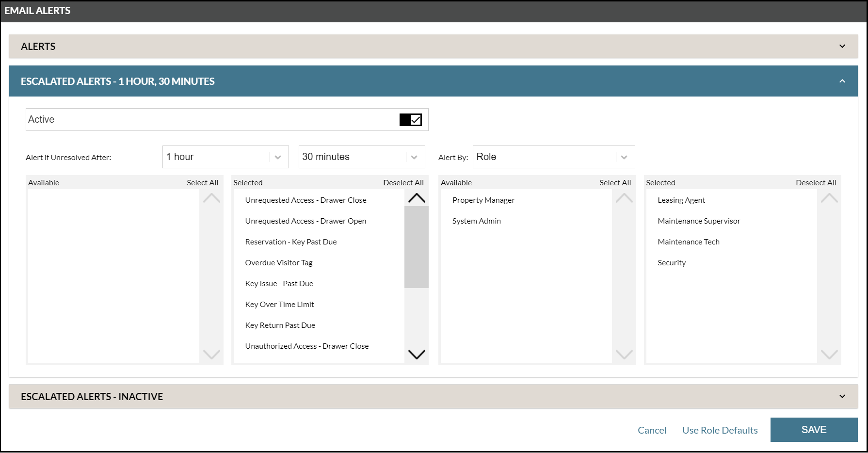Click the selected alerts scrollbar thumb
868x453 pixels.
(x=417, y=247)
